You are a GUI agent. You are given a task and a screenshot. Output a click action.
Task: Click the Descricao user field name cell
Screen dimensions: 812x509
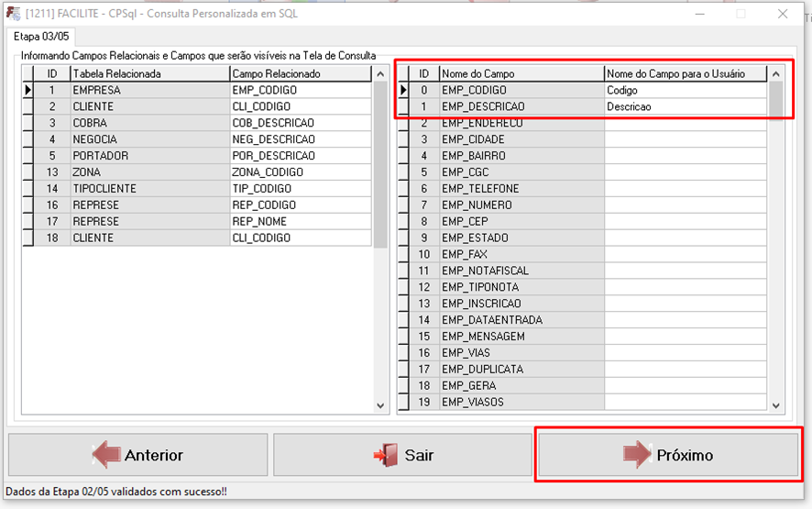point(685,107)
